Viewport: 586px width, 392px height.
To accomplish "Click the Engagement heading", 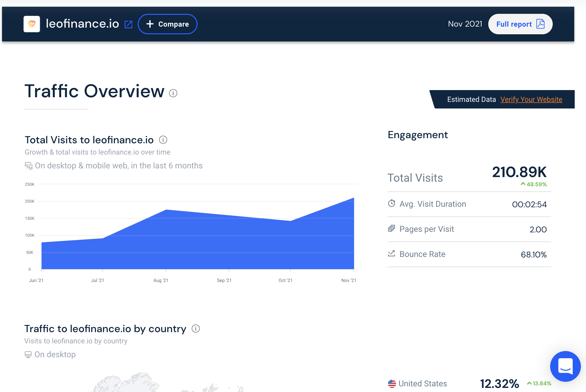I will tap(418, 135).
